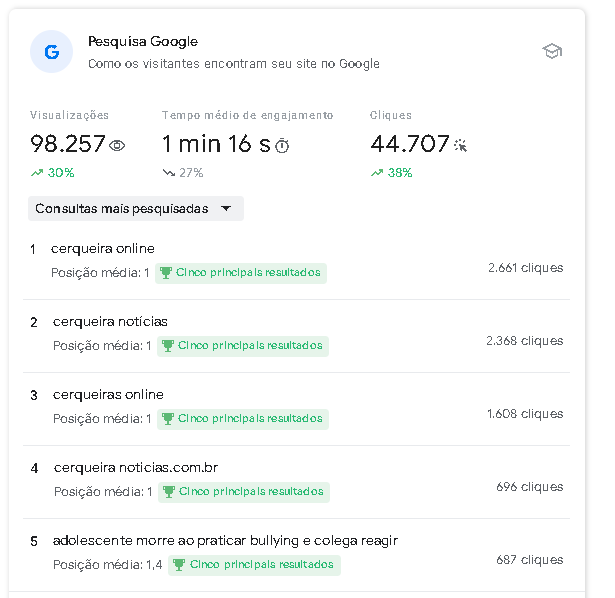The image size is (615, 598).
Task: Select the query cerqueira notícias
Action: click(x=110, y=322)
